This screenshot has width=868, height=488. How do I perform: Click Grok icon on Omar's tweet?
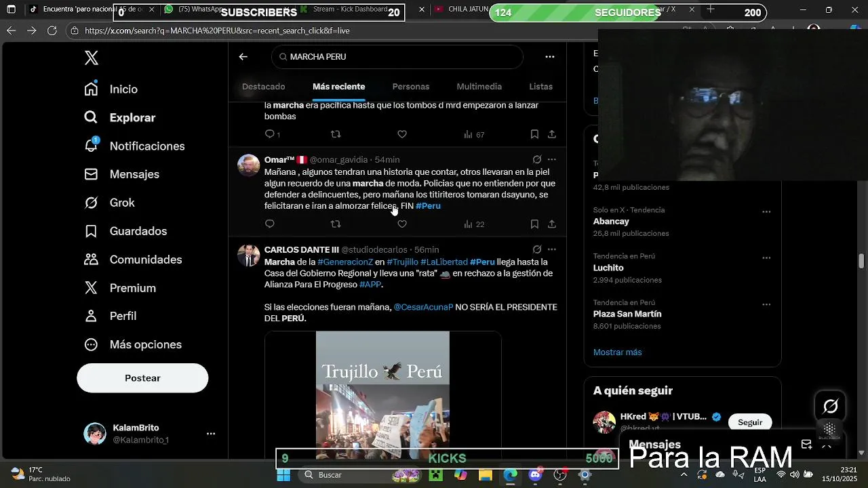click(537, 160)
